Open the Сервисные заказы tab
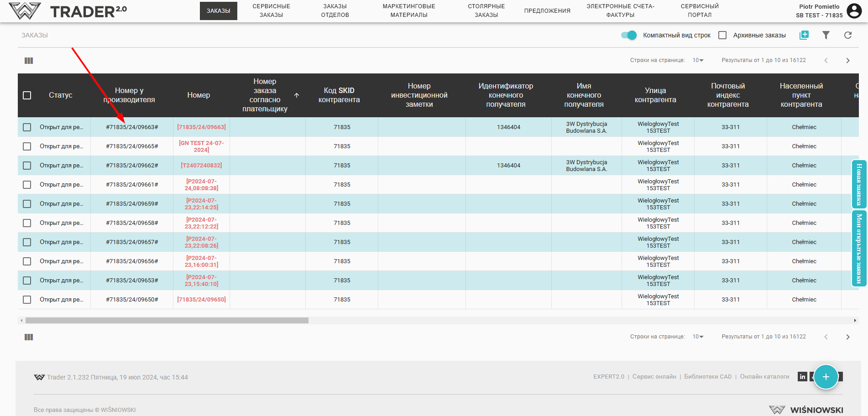This screenshot has height=416, width=868. point(271,10)
